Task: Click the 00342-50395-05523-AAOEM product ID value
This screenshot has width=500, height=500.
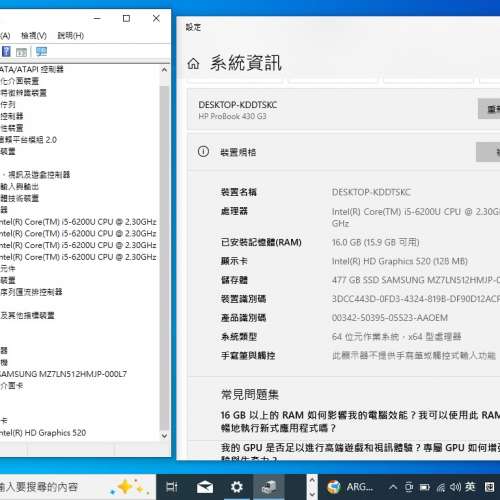Action: click(x=390, y=318)
